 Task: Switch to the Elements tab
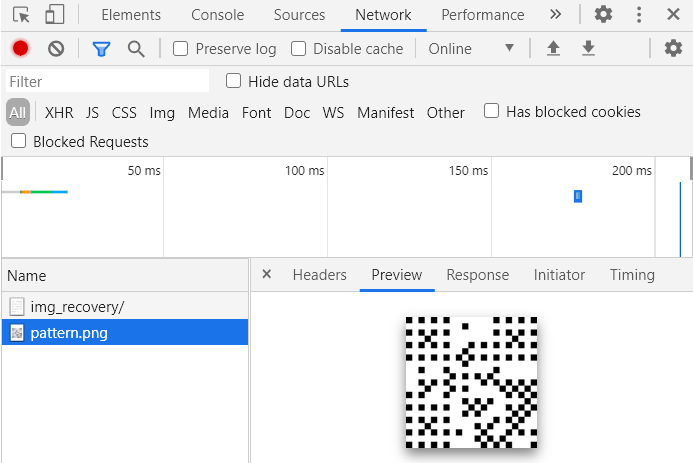pyautogui.click(x=131, y=15)
